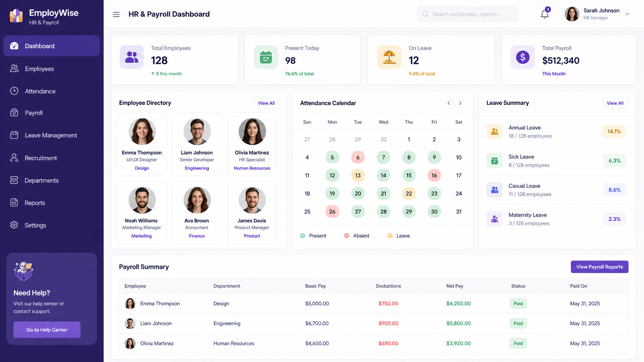Click the Settings gear icon in sidebar
Viewport: 644px width, 362px height.
click(x=14, y=225)
